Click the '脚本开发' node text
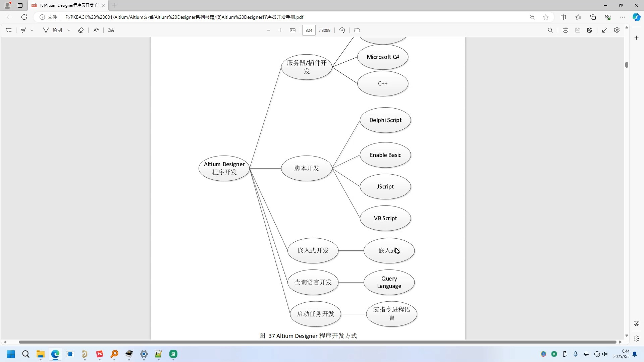 click(x=307, y=168)
